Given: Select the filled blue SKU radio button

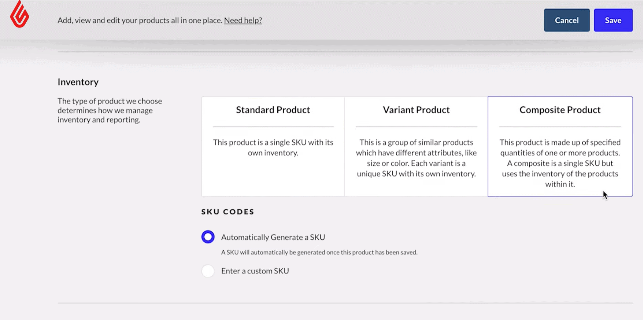Looking at the screenshot, I should click(x=208, y=236).
